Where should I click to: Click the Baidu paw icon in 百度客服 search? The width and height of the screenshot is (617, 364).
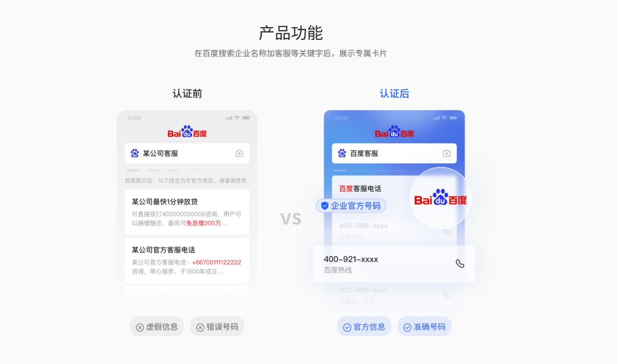click(342, 154)
